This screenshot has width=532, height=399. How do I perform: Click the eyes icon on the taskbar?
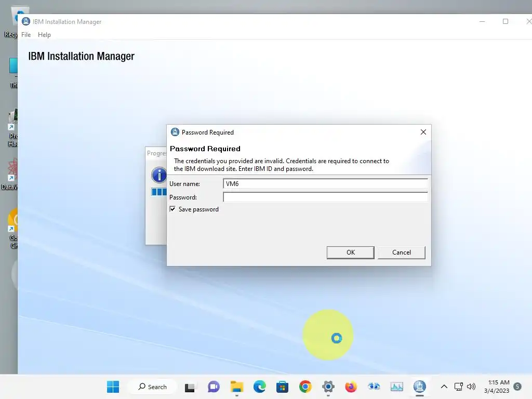click(x=374, y=387)
